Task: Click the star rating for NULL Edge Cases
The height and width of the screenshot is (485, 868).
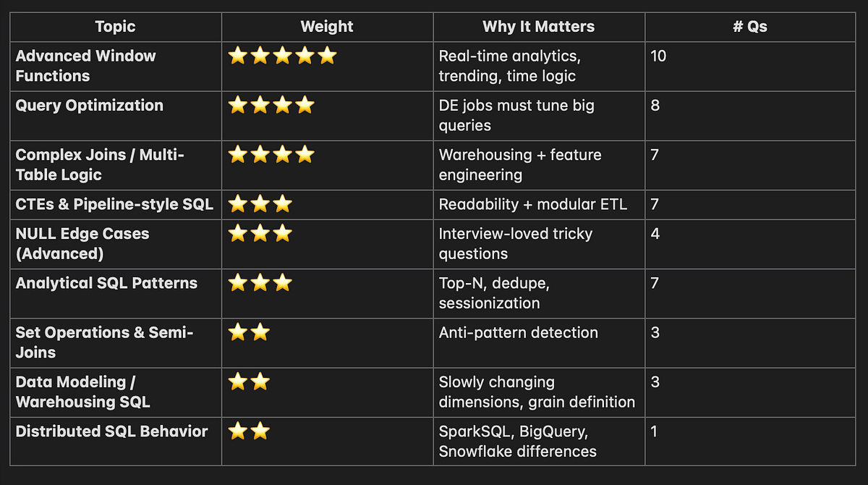Action: pos(260,234)
